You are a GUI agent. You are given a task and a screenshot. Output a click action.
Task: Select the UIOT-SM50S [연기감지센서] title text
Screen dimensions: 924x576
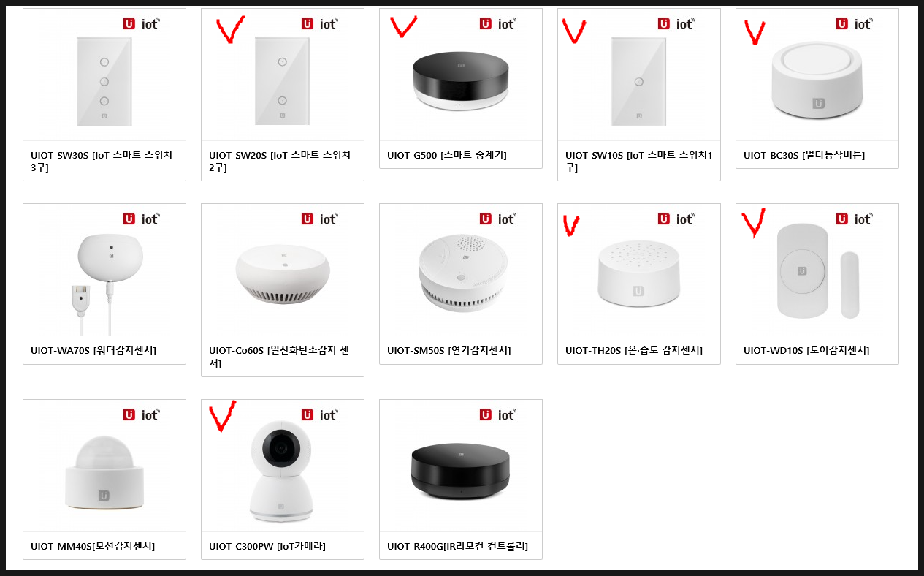(x=449, y=350)
